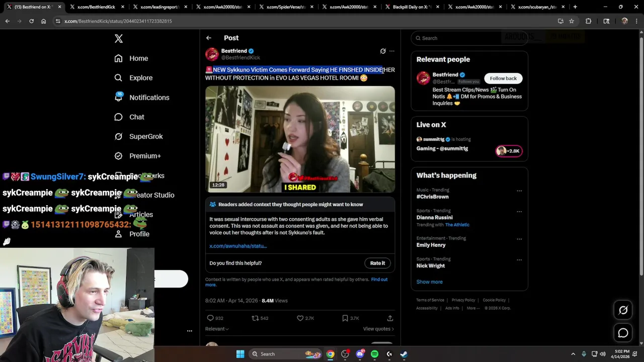Open Chat in the left sidebar
Screen dimensions: 644x362
pos(129,117)
